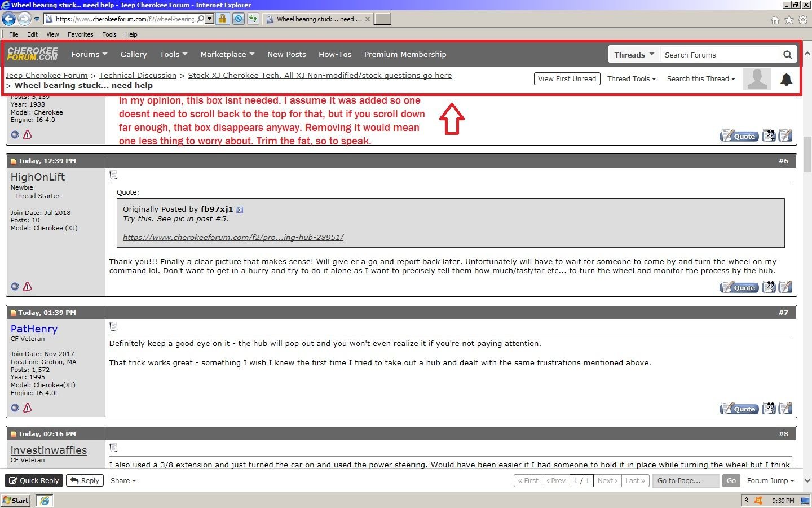Click the notification bell icon
The height and width of the screenshot is (508, 812).
pyautogui.click(x=786, y=80)
